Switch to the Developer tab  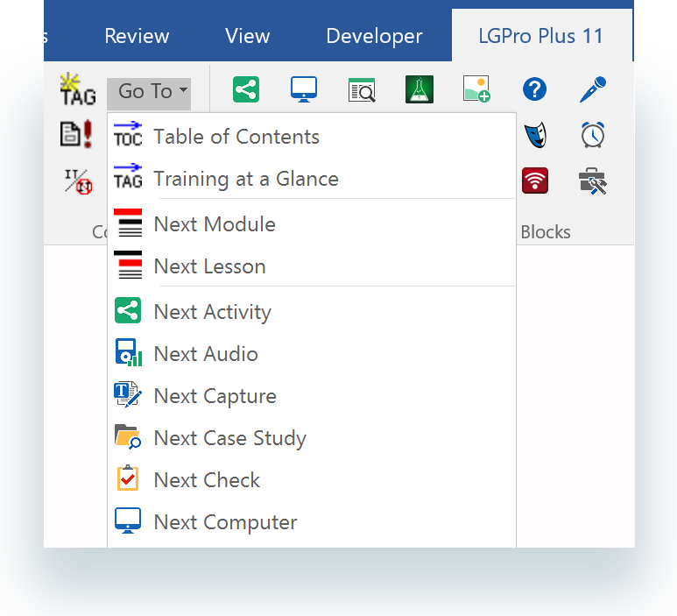tap(374, 36)
